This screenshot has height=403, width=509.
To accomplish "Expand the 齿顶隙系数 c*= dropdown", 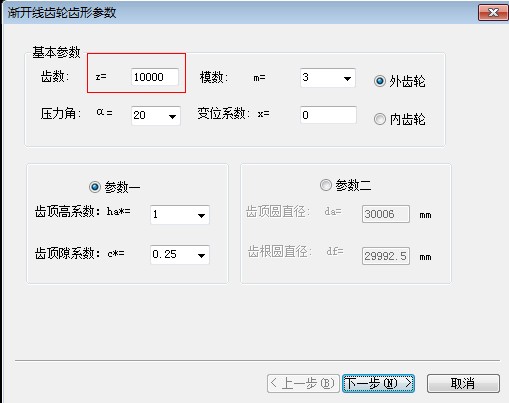I will [180, 255].
